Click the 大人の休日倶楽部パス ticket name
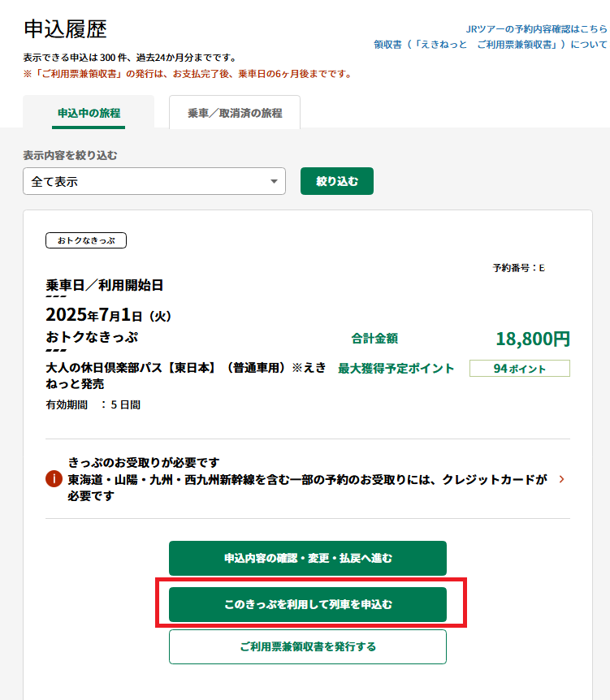This screenshot has height=700, width=610. click(x=186, y=375)
